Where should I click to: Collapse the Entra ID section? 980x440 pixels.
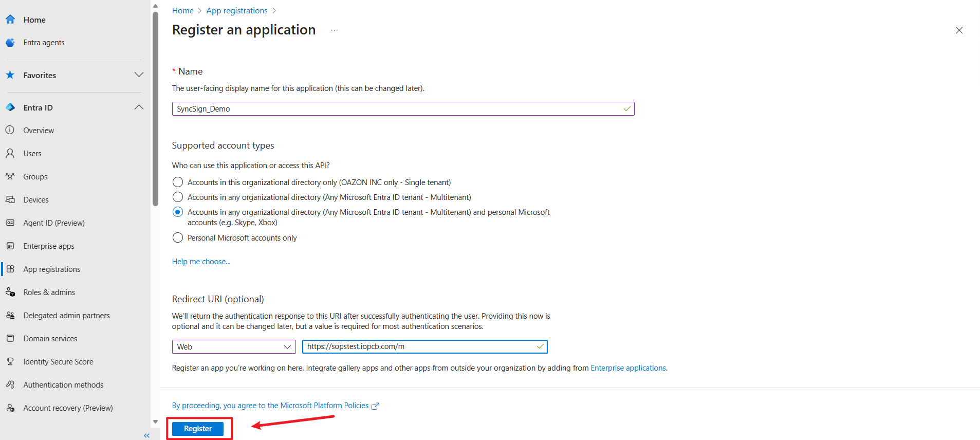(139, 107)
